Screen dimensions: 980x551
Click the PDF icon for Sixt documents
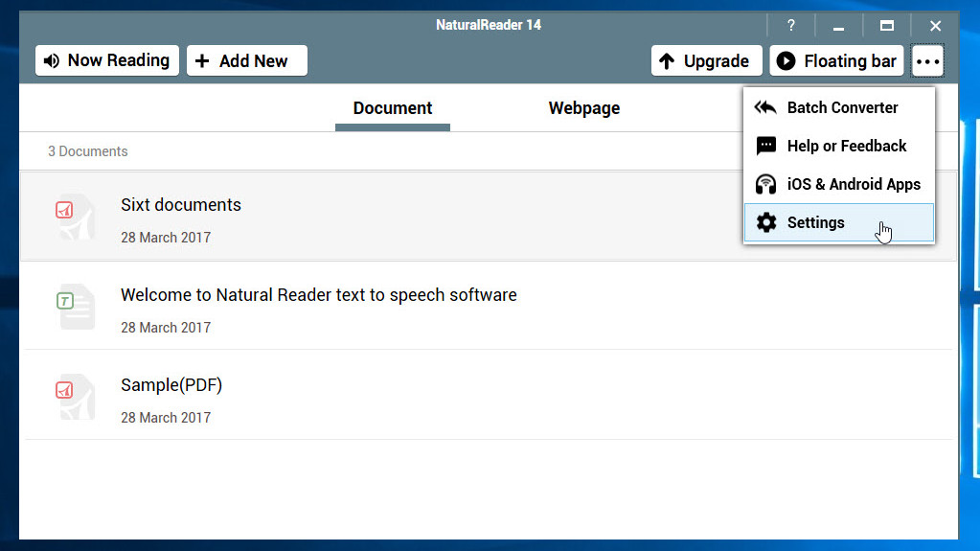pos(75,217)
